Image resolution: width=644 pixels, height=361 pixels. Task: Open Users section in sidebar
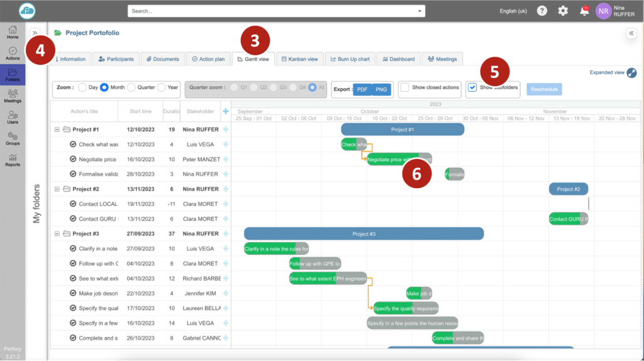click(x=13, y=117)
